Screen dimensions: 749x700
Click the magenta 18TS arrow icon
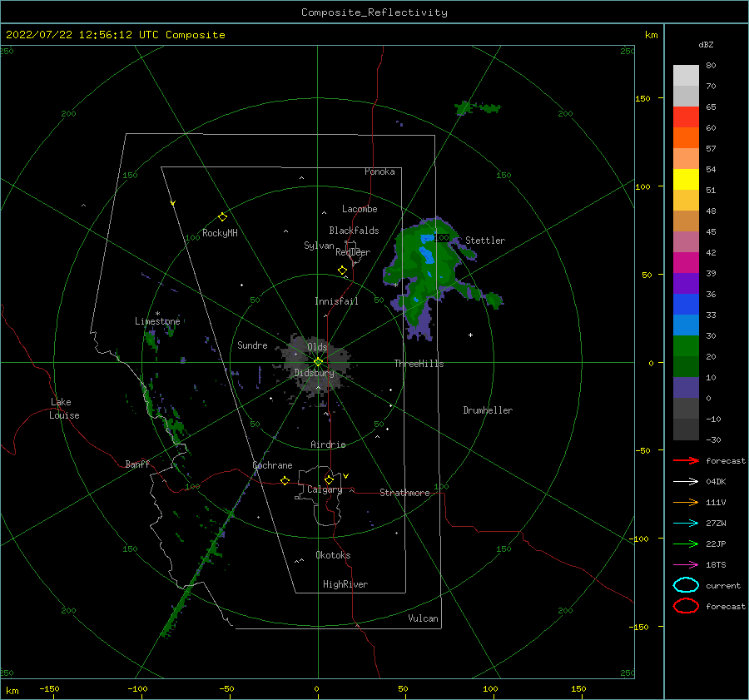(686, 565)
